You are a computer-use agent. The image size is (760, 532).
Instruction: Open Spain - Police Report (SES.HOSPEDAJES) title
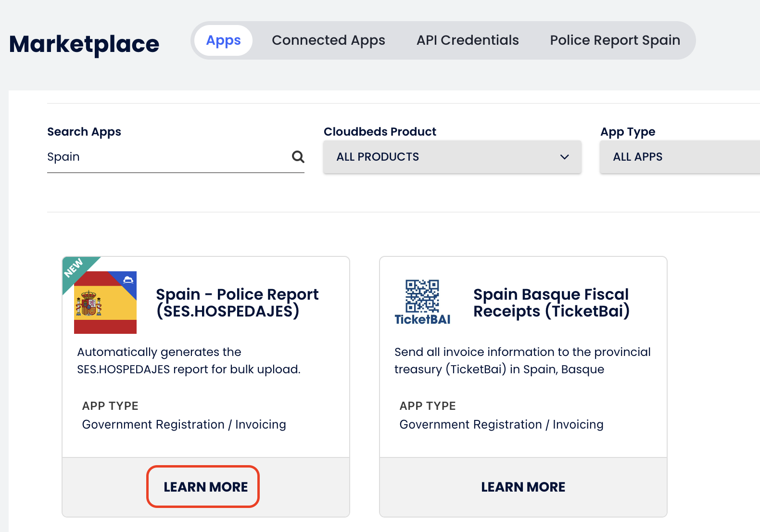(x=237, y=303)
